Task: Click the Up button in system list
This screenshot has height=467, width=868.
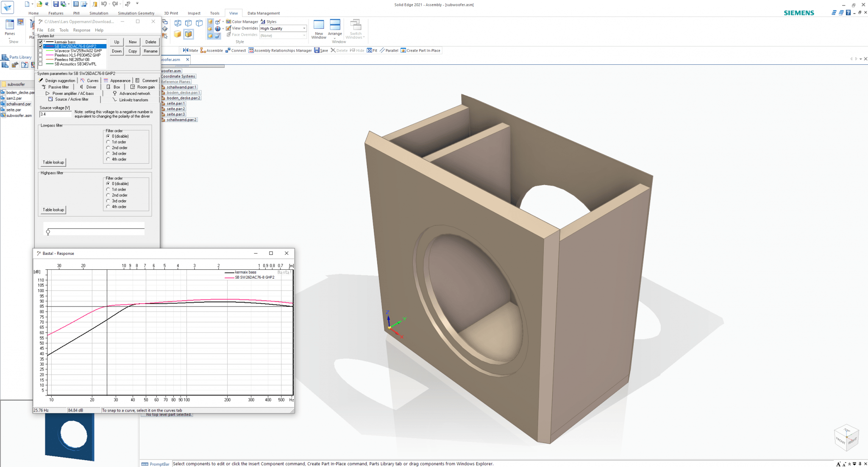Action: pyautogui.click(x=117, y=42)
